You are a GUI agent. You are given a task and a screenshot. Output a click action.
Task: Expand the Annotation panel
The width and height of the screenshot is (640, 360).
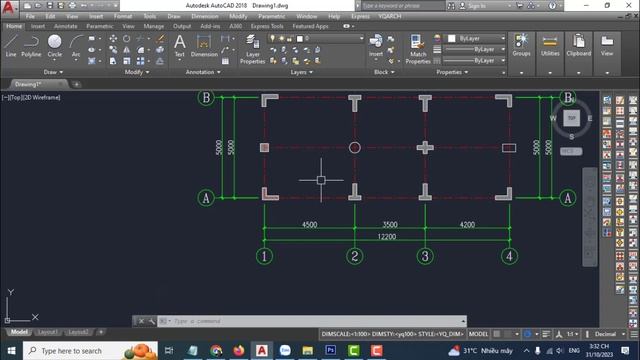pos(203,72)
